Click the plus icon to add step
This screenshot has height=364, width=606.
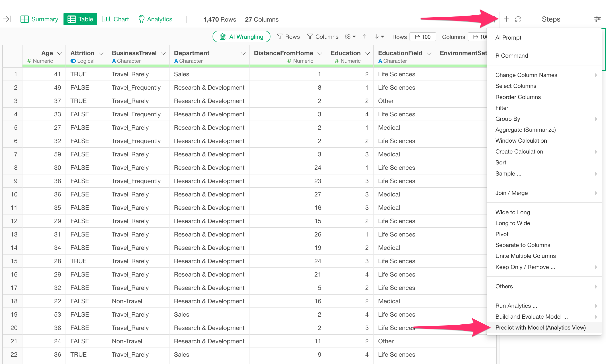pos(506,19)
